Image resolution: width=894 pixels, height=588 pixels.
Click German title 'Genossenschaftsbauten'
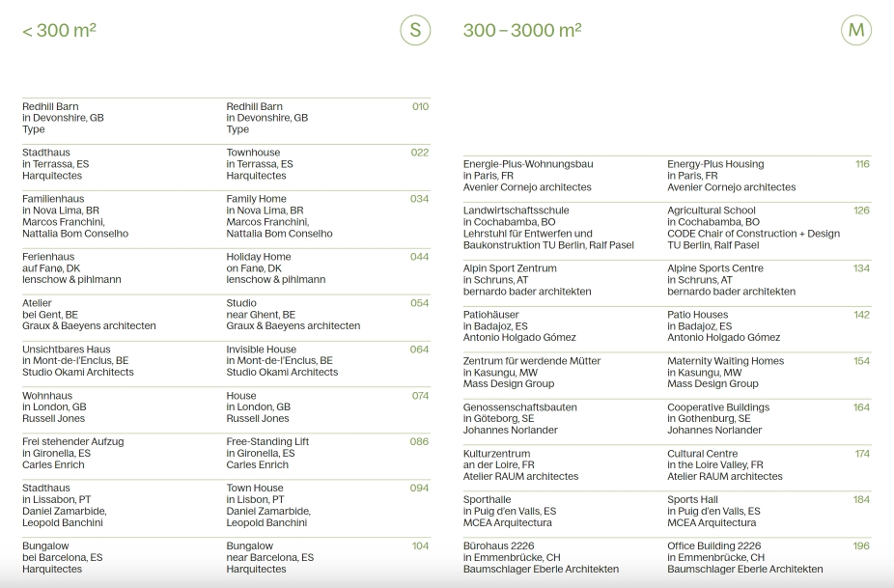519,407
